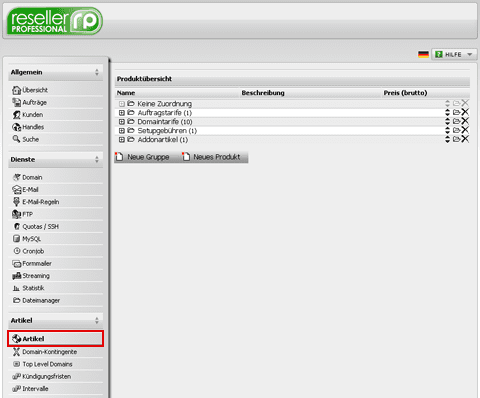
Task: Click the Suche magnifier icon
Action: [16, 139]
